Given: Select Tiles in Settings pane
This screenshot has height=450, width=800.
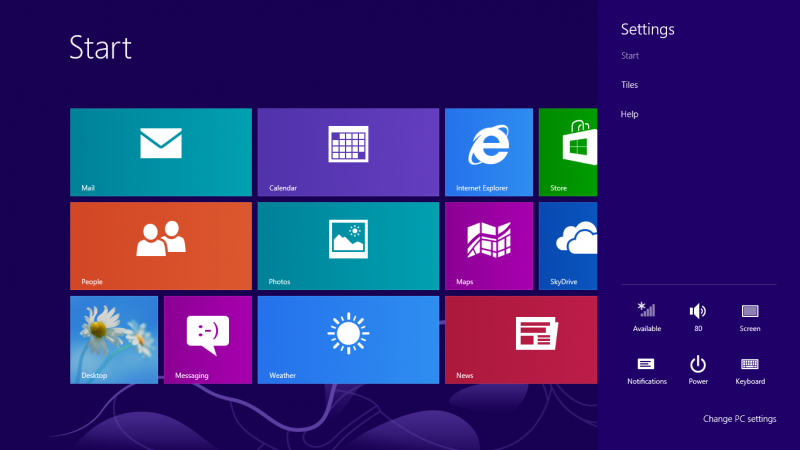Looking at the screenshot, I should [x=629, y=85].
